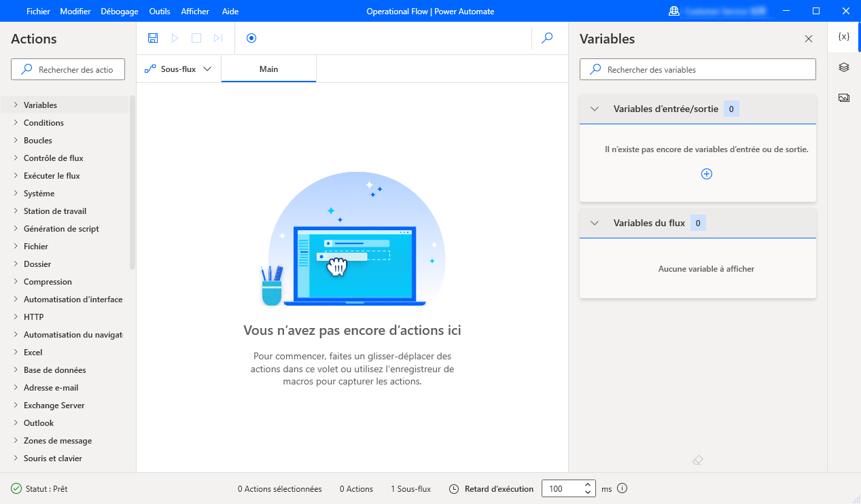Stop the flow with the square icon
The width and height of the screenshot is (861, 504).
tap(196, 38)
